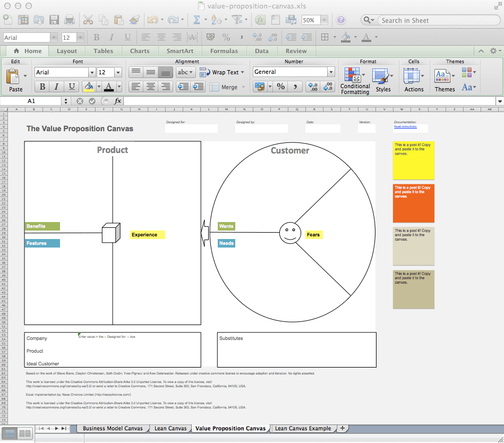
Task: Click the Save floppy disk icon
Action: coord(54,20)
